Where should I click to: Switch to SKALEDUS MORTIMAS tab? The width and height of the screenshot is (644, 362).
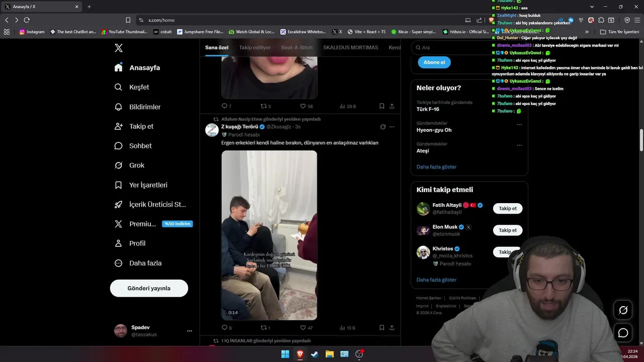351,47
